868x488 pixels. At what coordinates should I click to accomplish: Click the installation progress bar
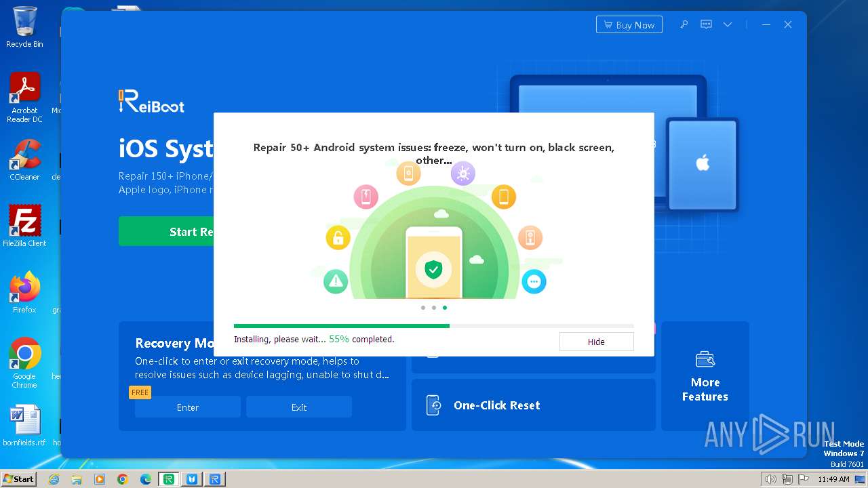pyautogui.click(x=434, y=326)
